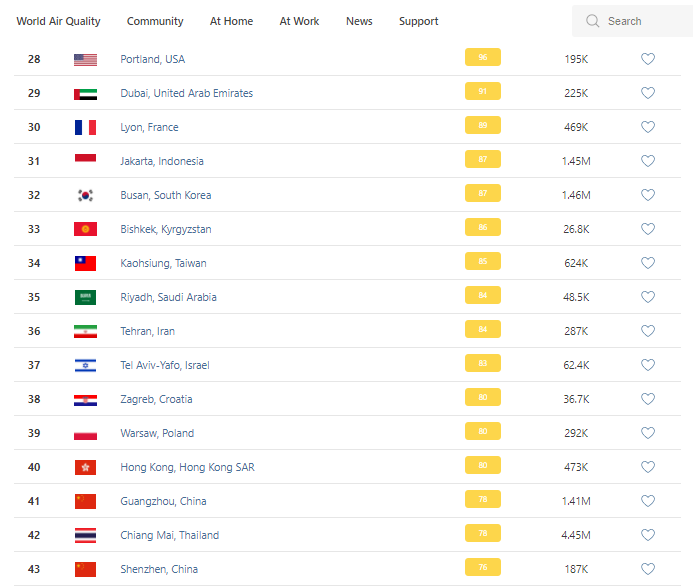Favorite Portland, USA with heart icon
This screenshot has width=693, height=587.
click(648, 59)
